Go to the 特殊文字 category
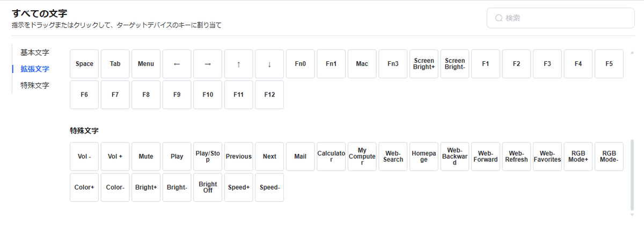The height and width of the screenshot is (225, 644). (x=35, y=85)
